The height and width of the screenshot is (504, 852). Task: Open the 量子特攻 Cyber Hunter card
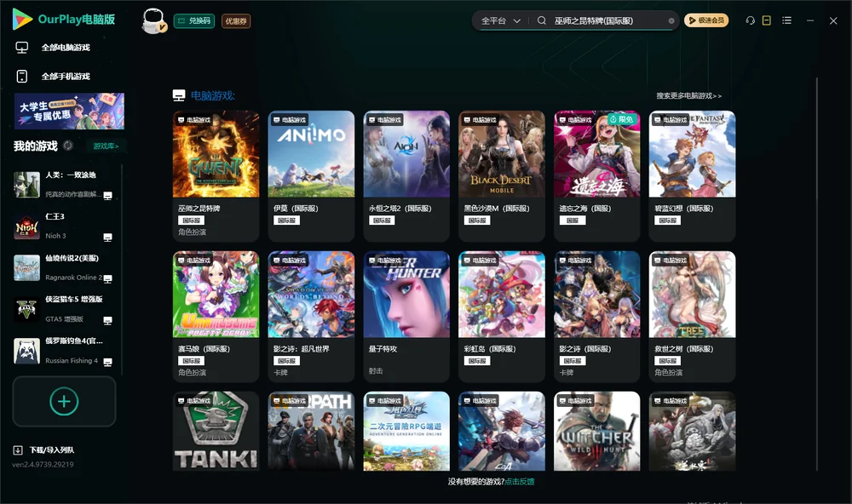point(406,317)
